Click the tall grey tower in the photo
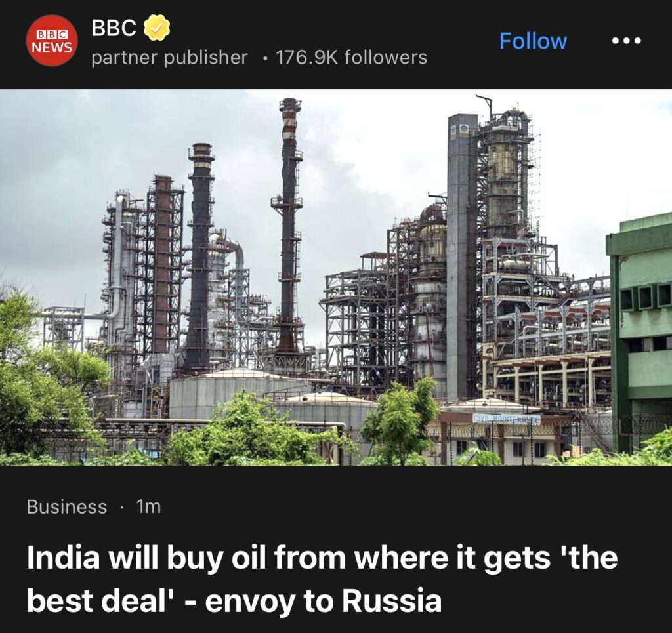672x633 pixels. click(462, 257)
